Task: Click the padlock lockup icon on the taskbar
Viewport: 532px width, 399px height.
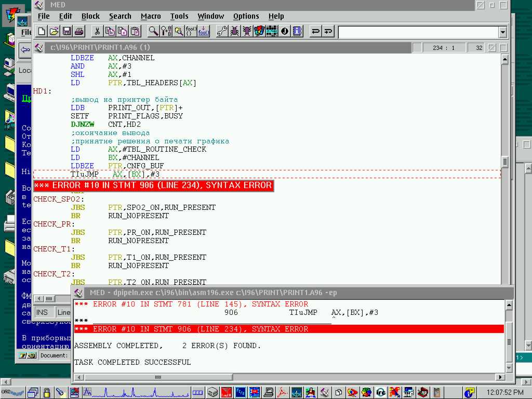Action: 47,393
